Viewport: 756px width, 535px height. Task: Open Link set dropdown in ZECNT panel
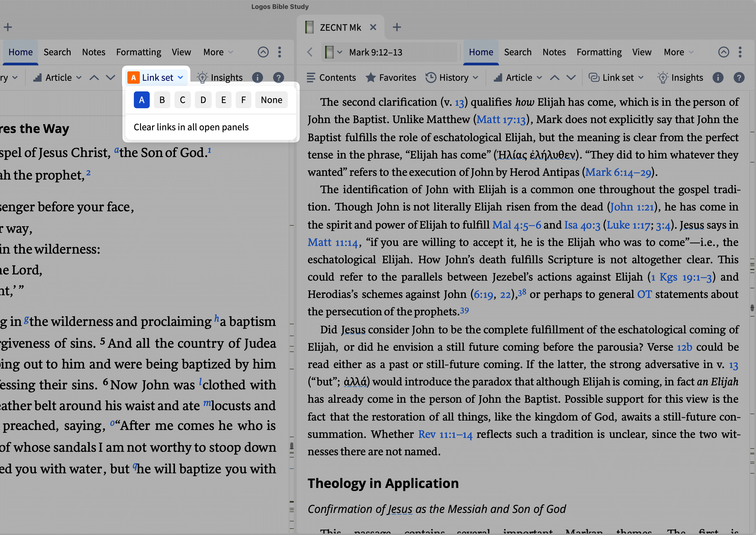tap(616, 78)
